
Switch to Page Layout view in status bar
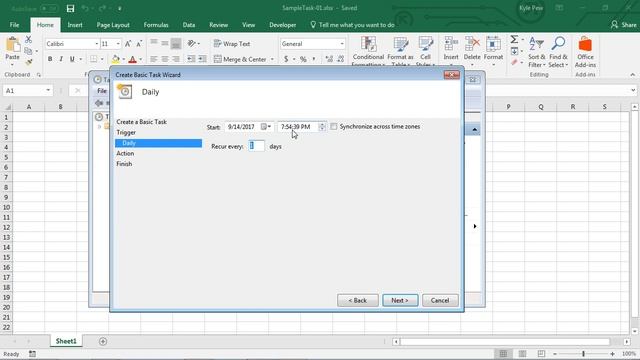[522, 353]
